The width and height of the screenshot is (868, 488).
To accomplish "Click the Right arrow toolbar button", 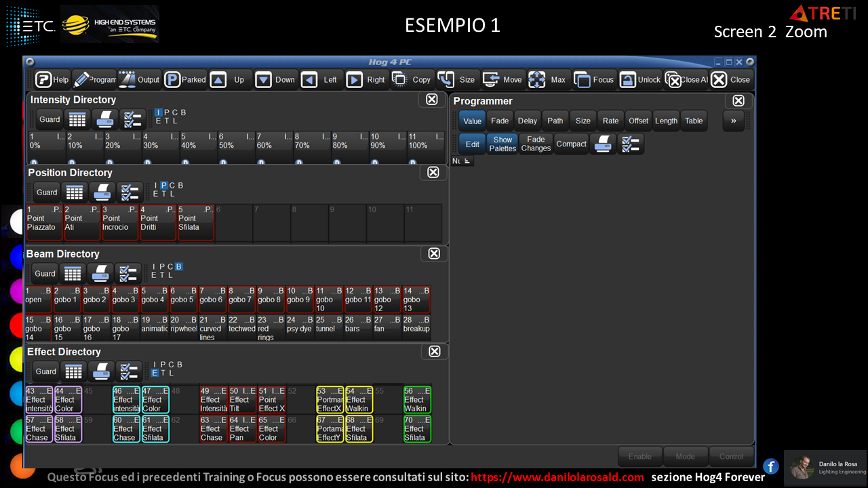I will click(366, 79).
